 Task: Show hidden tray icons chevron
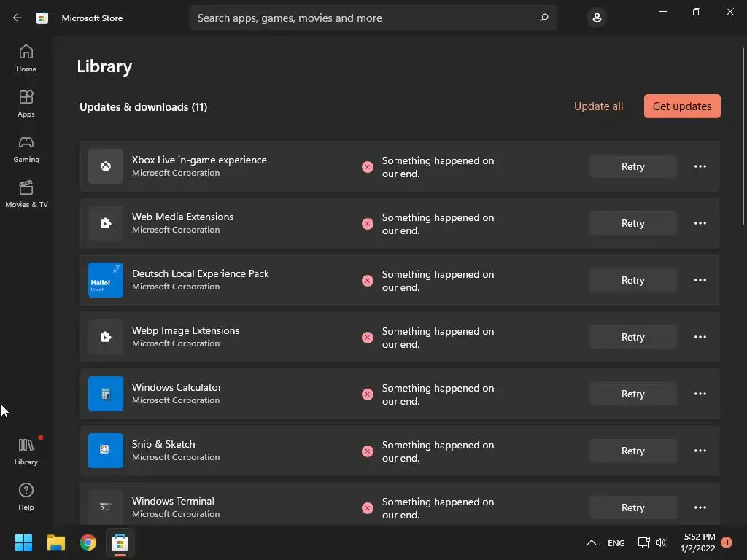[x=591, y=542]
